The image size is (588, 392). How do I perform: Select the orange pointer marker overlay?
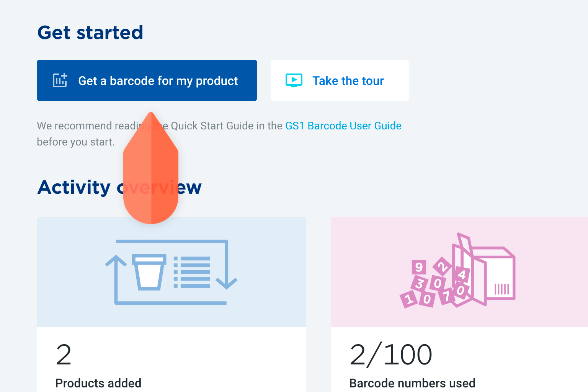pyautogui.click(x=151, y=168)
